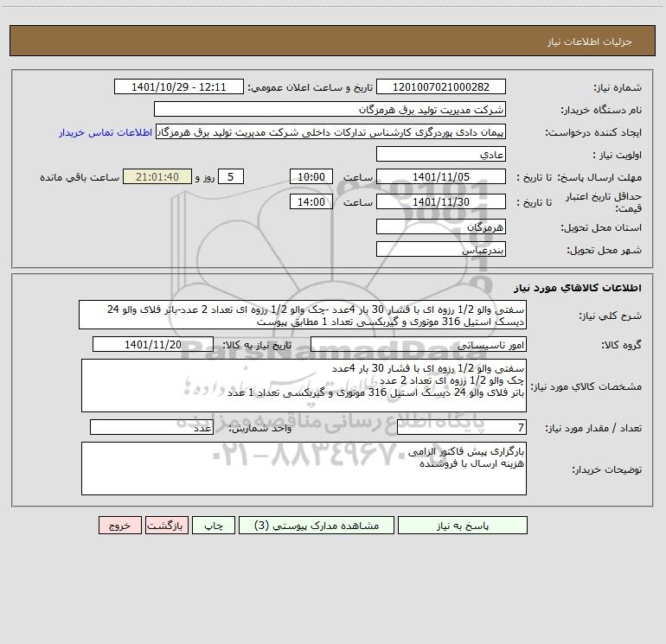Click the شماره نیاز label
The height and width of the screenshot is (644, 666).
click(618, 87)
